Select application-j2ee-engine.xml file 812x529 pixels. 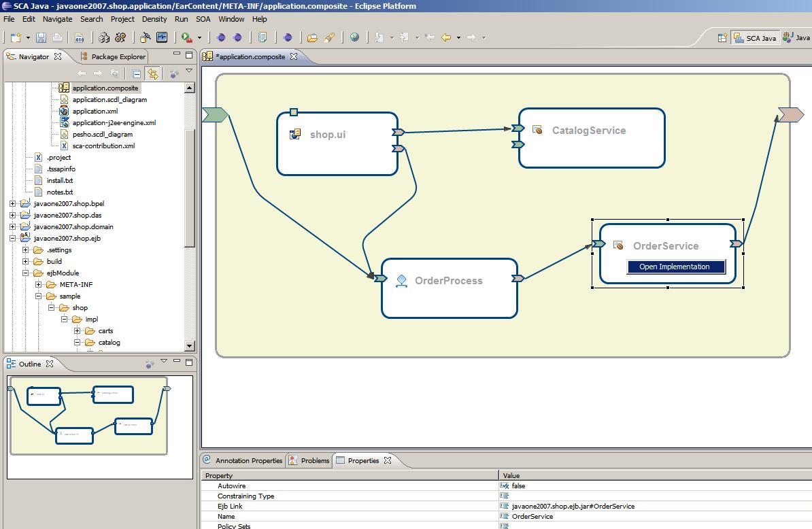tap(114, 122)
